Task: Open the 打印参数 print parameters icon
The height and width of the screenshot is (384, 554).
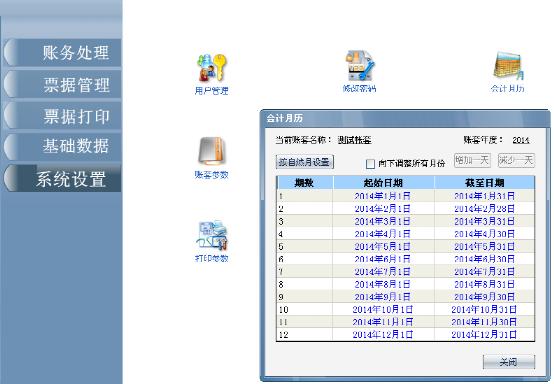Action: (x=212, y=242)
